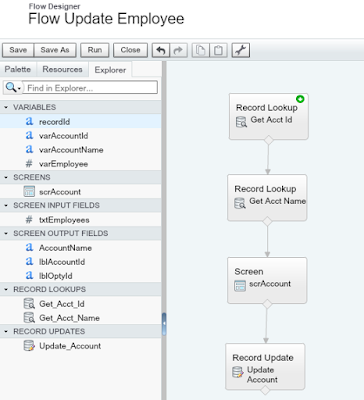
Task: Click the Undo arrow icon
Action: [161, 50]
